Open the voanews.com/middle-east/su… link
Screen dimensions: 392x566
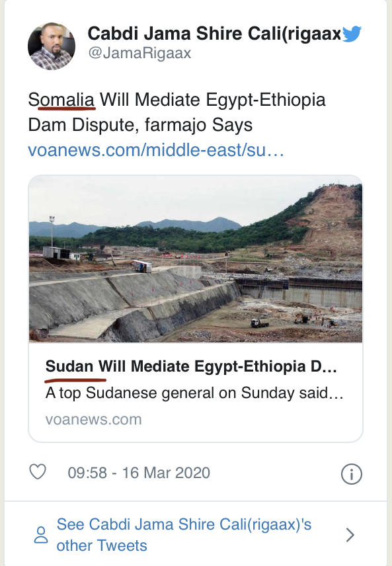(156, 150)
